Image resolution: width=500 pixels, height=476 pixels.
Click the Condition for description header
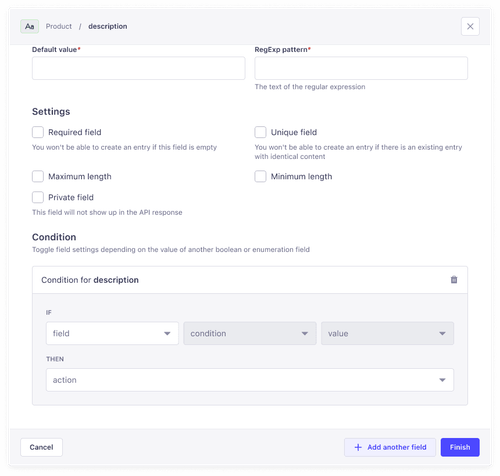point(250,280)
